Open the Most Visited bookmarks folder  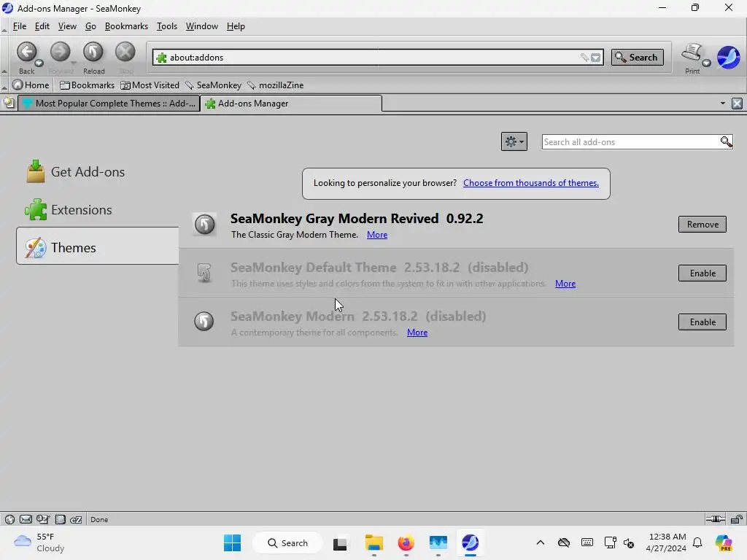(x=150, y=85)
